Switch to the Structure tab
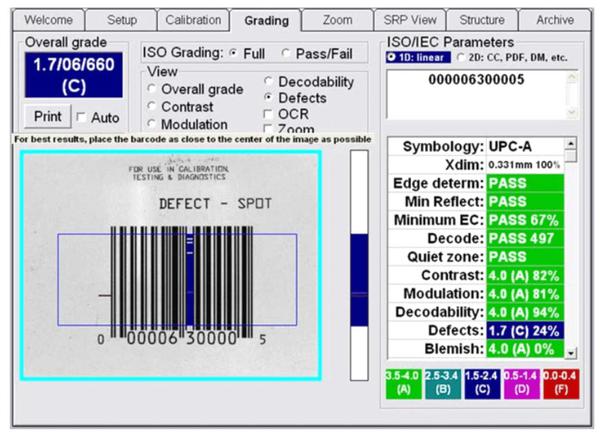The width and height of the screenshot is (600, 433). click(x=482, y=20)
